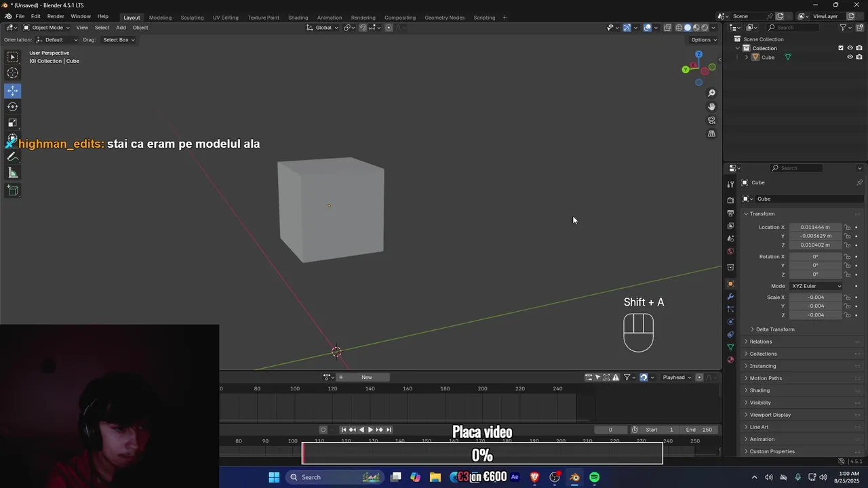Open Output properties tab icon

(730, 213)
